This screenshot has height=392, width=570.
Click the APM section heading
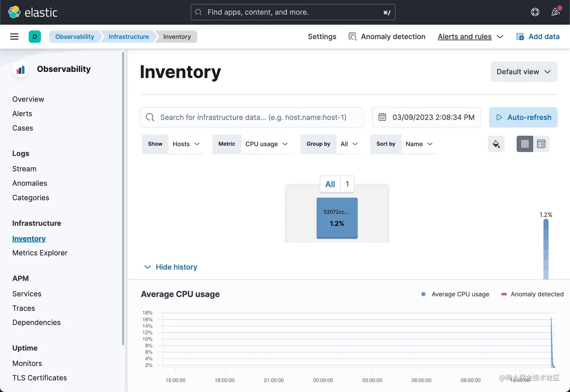[x=20, y=279]
